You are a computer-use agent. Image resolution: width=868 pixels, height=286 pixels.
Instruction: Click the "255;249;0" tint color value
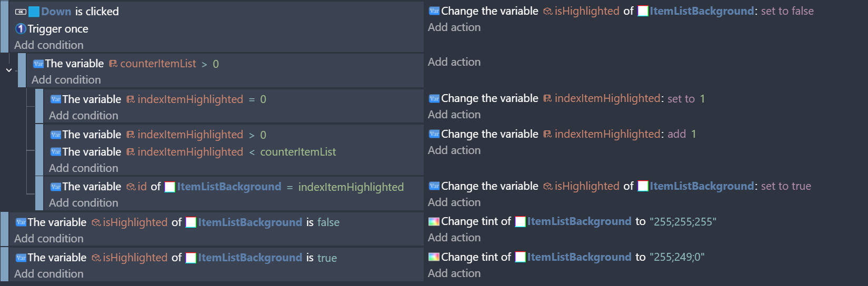(677, 257)
